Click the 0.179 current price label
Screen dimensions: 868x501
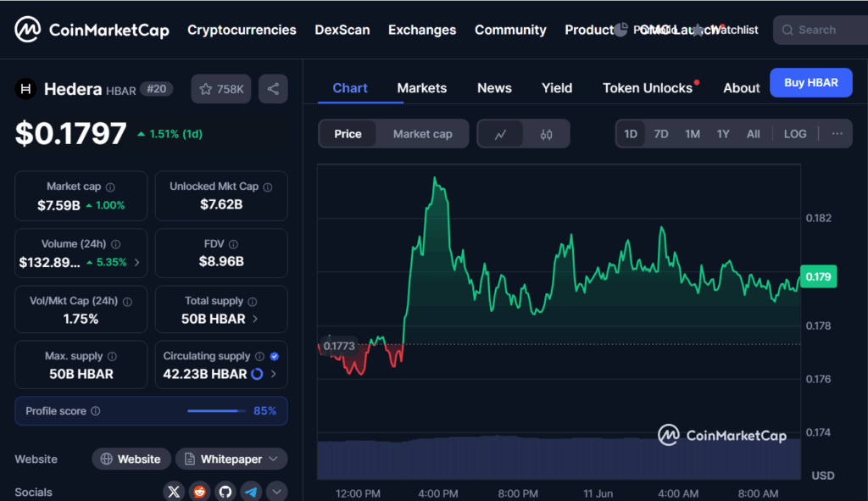point(818,277)
